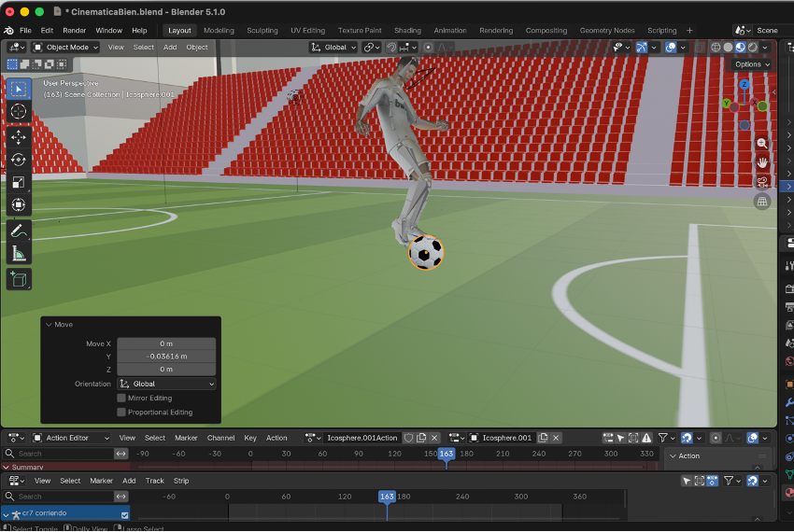Open the Orientation Global dropdown in Move panel
The width and height of the screenshot is (794, 532).
(166, 384)
